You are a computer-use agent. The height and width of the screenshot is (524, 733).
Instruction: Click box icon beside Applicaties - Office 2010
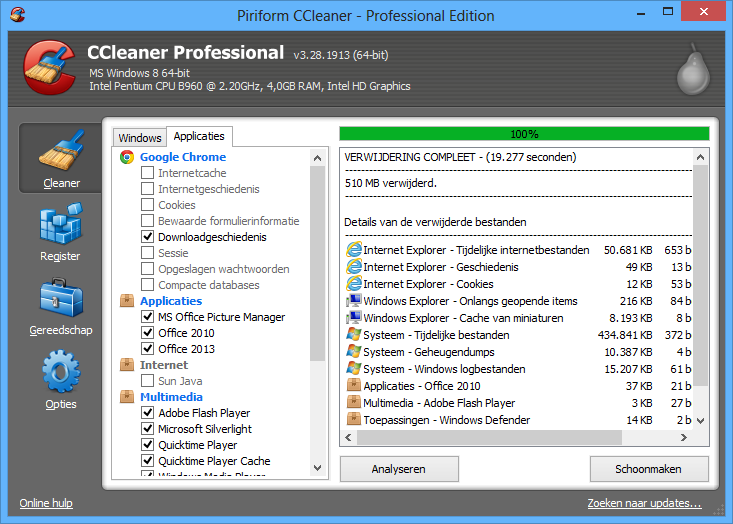coord(354,385)
